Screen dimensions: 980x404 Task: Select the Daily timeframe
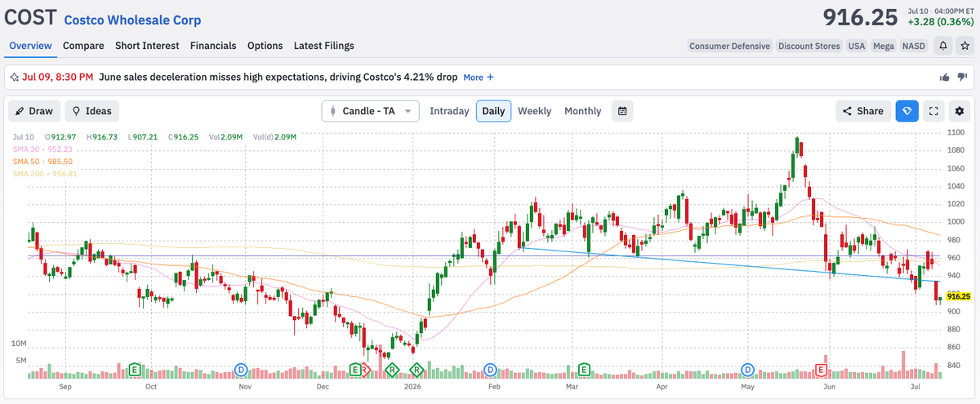click(x=493, y=111)
